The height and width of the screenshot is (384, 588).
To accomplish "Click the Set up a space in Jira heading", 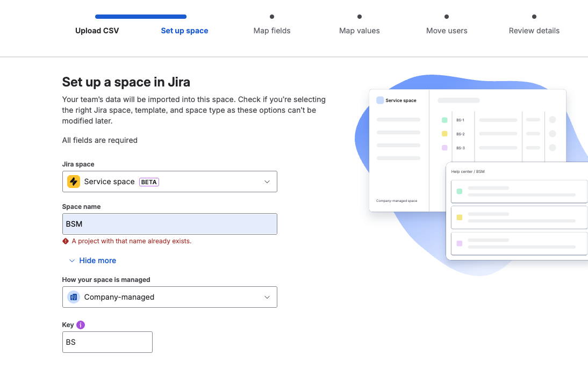I will (x=126, y=82).
